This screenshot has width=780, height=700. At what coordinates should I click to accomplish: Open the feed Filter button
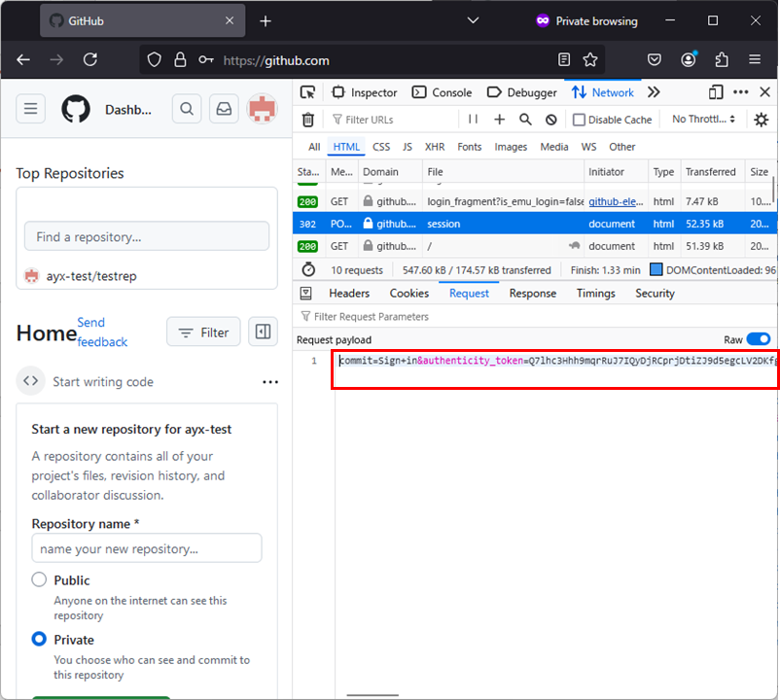pos(203,332)
